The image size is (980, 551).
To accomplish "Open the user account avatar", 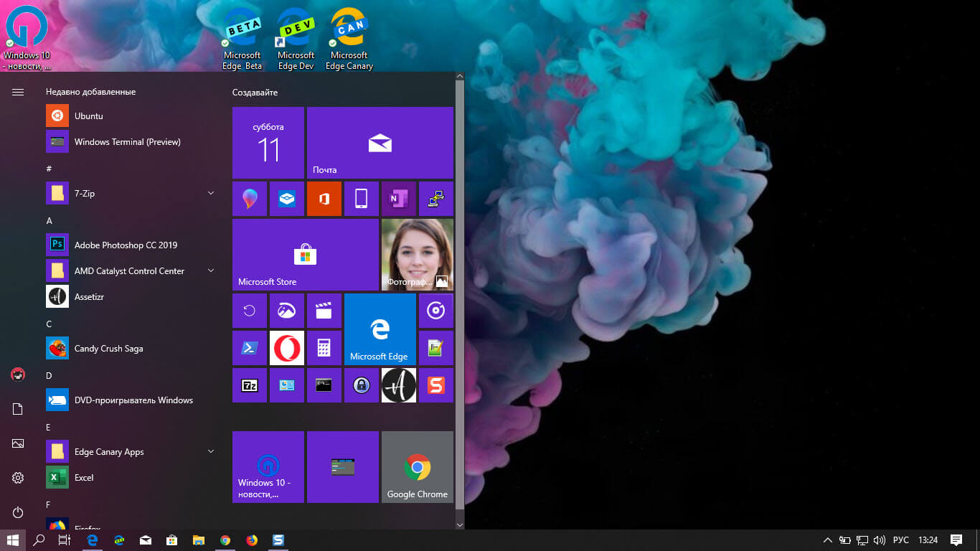I will click(18, 375).
